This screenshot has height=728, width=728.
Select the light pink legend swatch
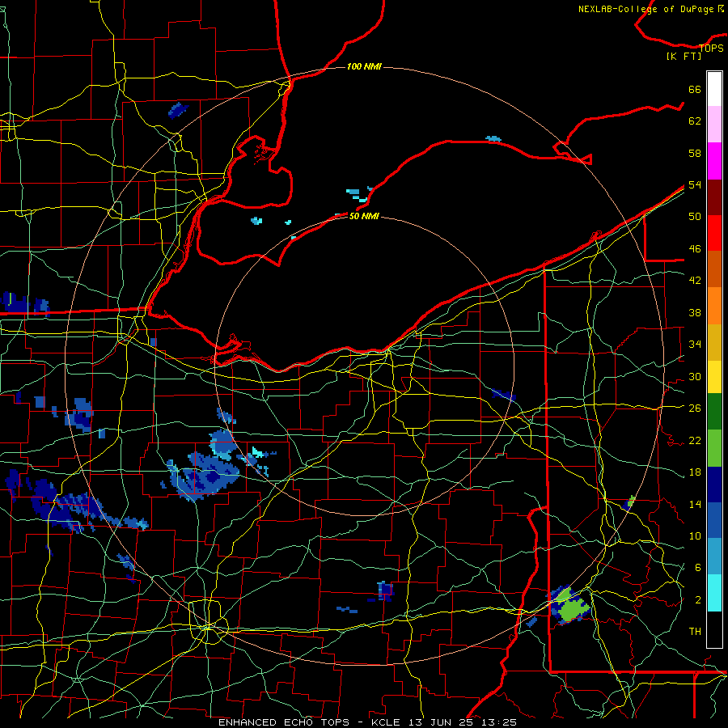(714, 125)
